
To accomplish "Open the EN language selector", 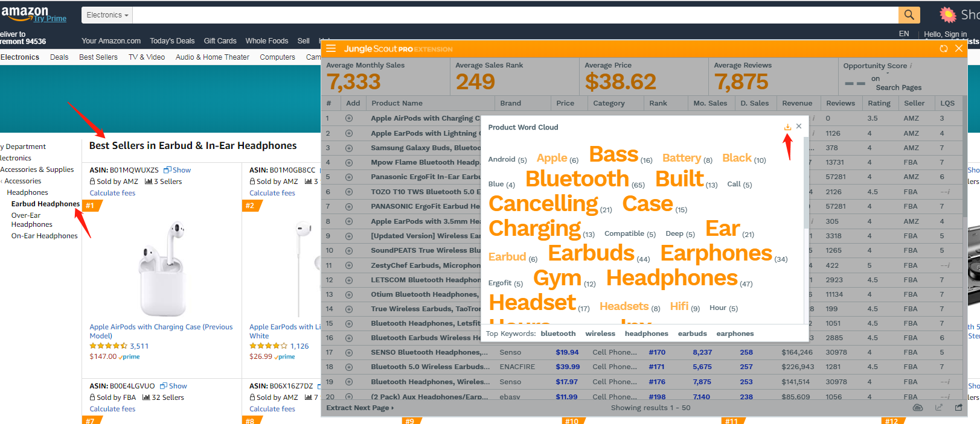I will pos(904,34).
